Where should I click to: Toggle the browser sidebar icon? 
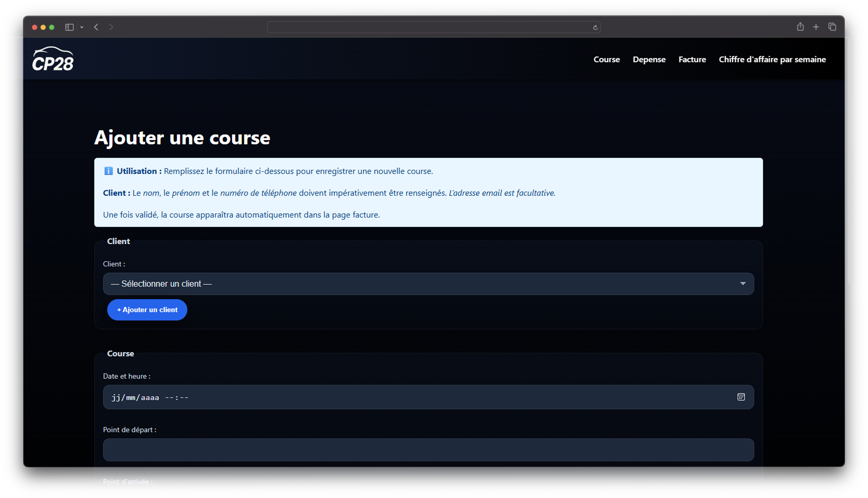pyautogui.click(x=69, y=27)
